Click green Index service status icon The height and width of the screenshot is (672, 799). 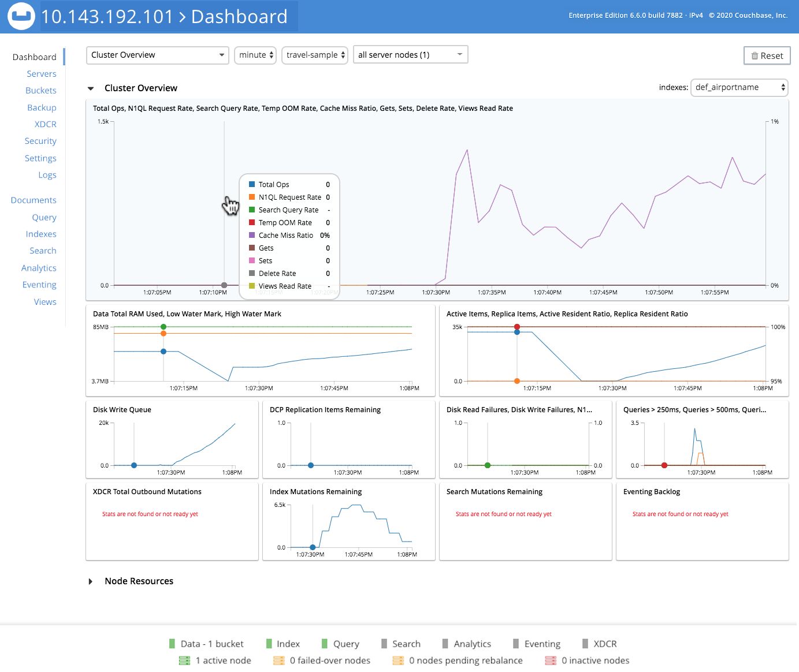269,644
